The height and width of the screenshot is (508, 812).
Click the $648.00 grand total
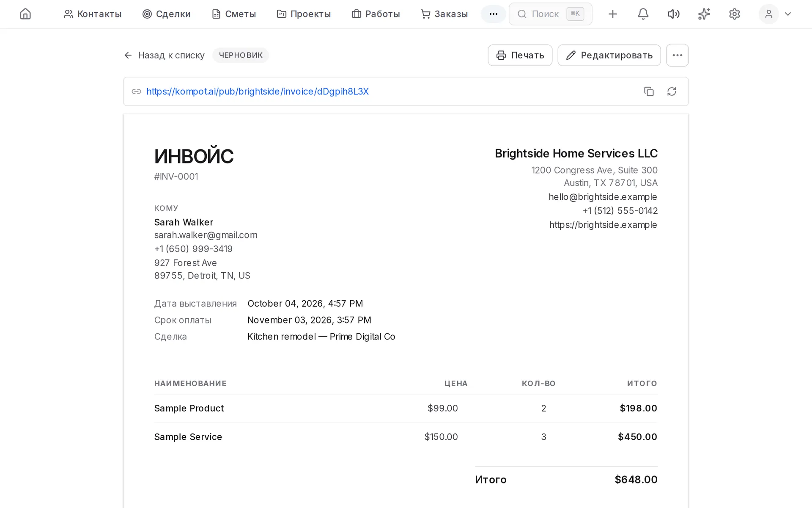point(636,480)
